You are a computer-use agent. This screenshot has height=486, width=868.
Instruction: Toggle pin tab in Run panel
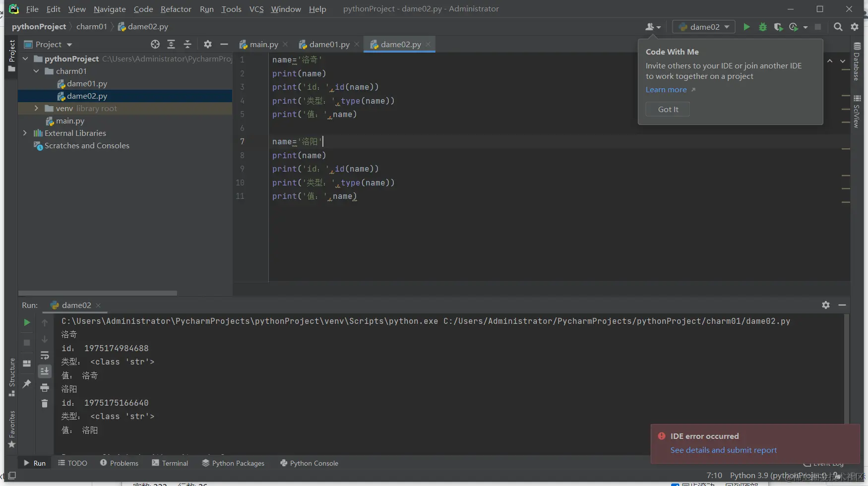(x=27, y=383)
